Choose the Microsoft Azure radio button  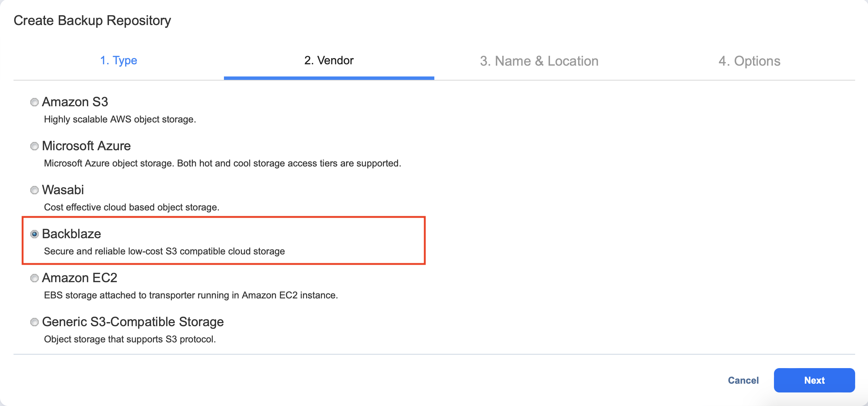tap(35, 146)
